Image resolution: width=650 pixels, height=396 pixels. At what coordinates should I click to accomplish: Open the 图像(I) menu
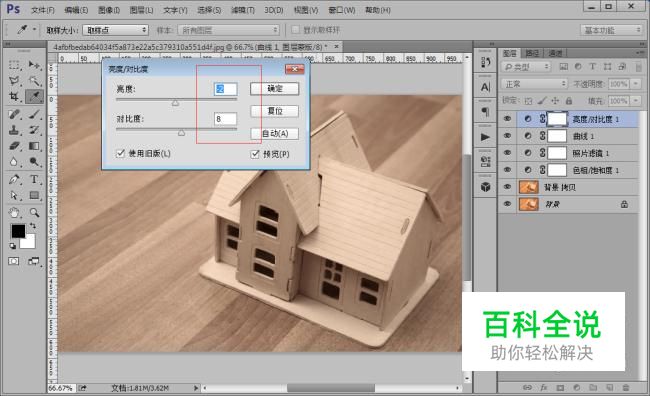(x=109, y=10)
